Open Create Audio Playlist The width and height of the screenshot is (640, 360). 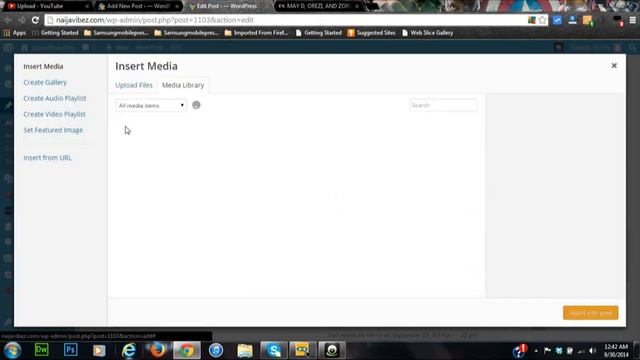point(55,98)
